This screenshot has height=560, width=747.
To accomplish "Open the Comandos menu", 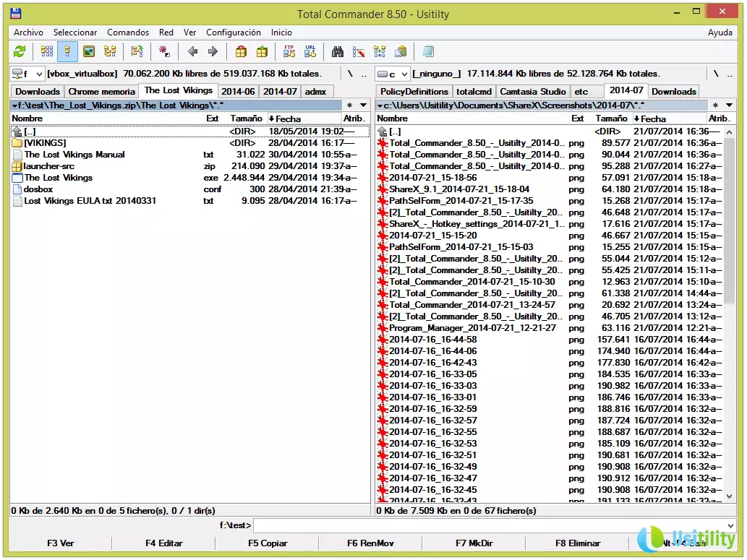I will (128, 33).
